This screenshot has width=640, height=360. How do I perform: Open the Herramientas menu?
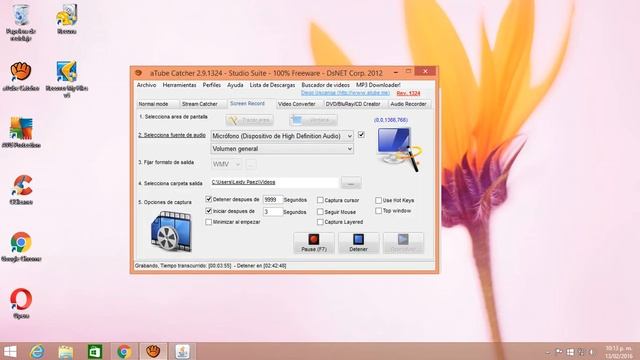click(x=179, y=85)
